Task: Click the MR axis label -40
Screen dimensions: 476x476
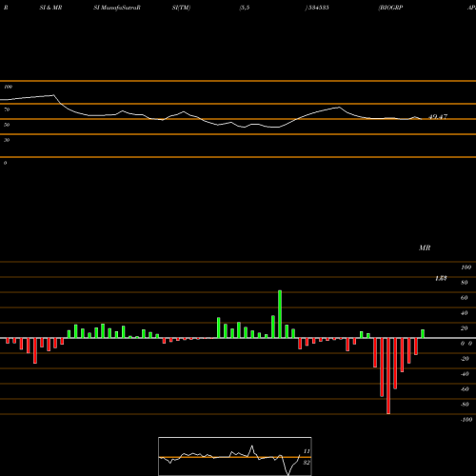Action: pyautogui.click(x=465, y=374)
